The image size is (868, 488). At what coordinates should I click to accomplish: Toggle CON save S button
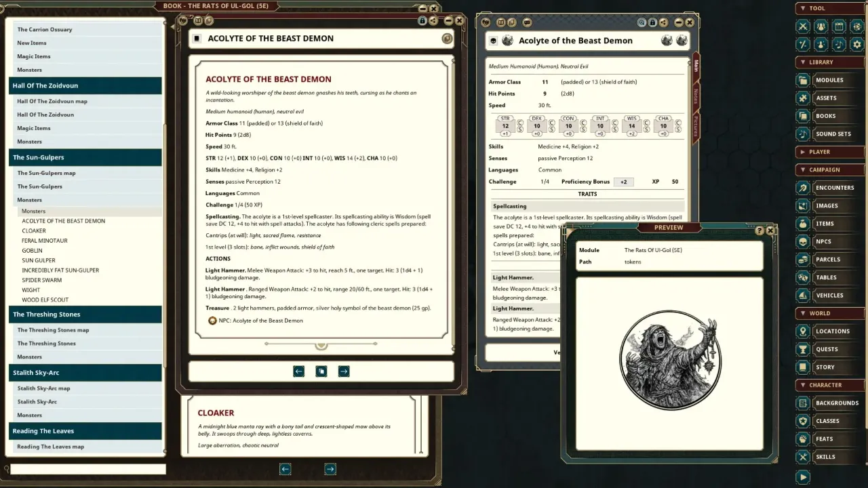click(x=584, y=130)
